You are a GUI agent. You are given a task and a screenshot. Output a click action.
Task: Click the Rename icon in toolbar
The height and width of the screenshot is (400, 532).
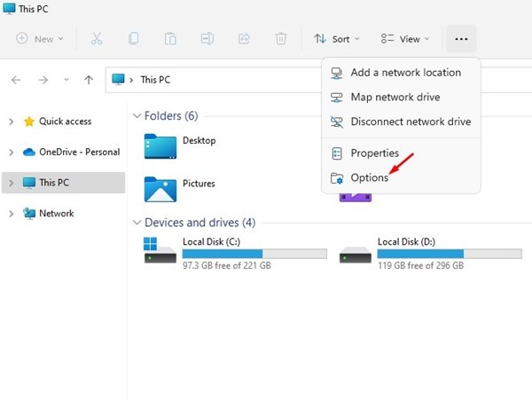coord(207,39)
